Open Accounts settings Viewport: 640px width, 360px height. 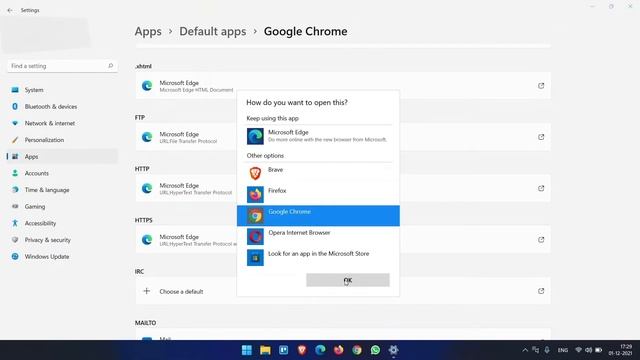[x=62, y=173]
